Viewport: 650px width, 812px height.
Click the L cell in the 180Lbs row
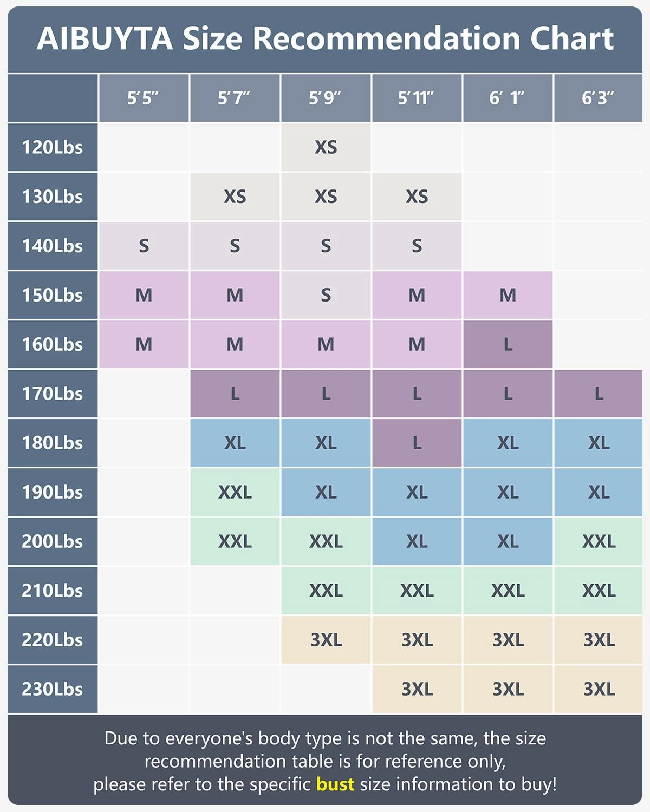click(417, 443)
